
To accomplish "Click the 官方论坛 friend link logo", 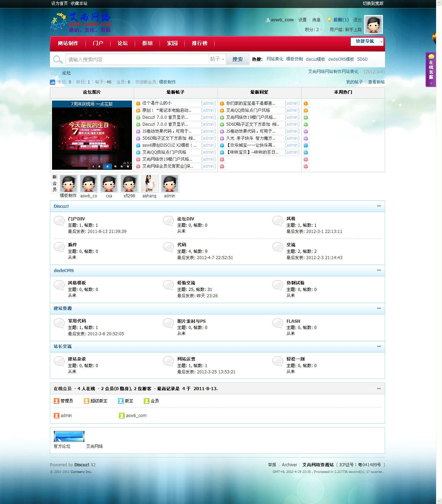I will tap(69, 437).
